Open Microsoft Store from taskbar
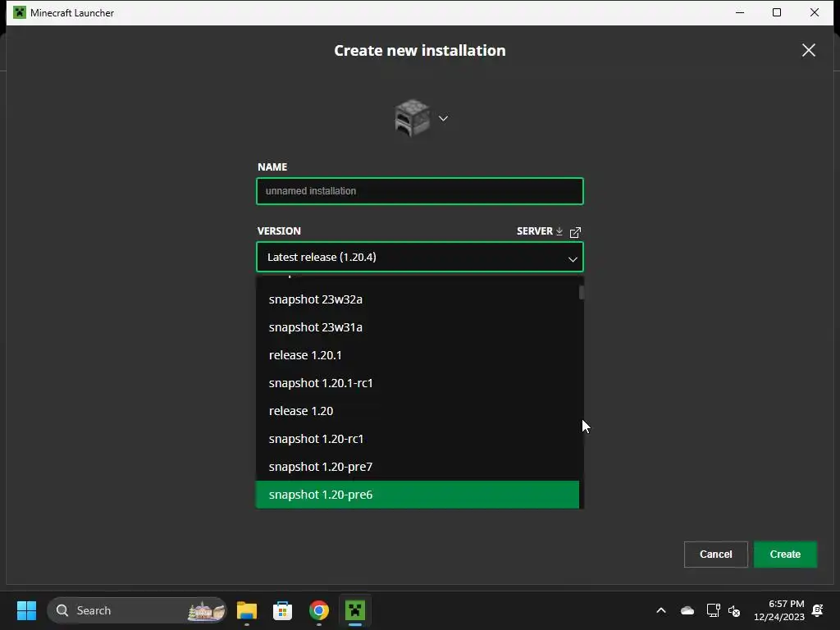840x630 pixels. click(x=282, y=610)
